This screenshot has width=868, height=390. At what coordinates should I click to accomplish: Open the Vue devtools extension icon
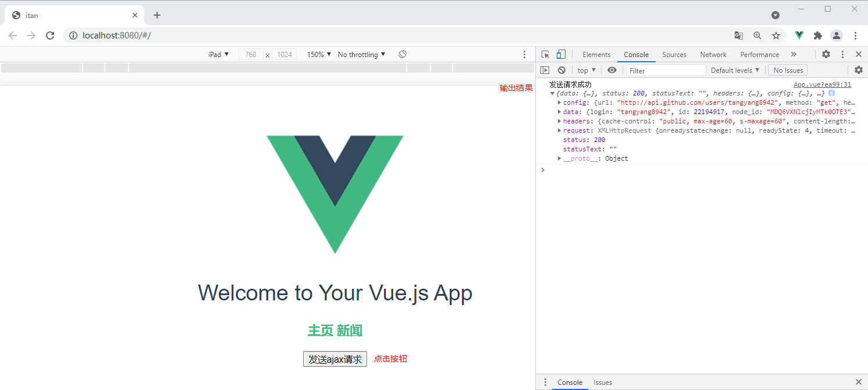click(799, 36)
